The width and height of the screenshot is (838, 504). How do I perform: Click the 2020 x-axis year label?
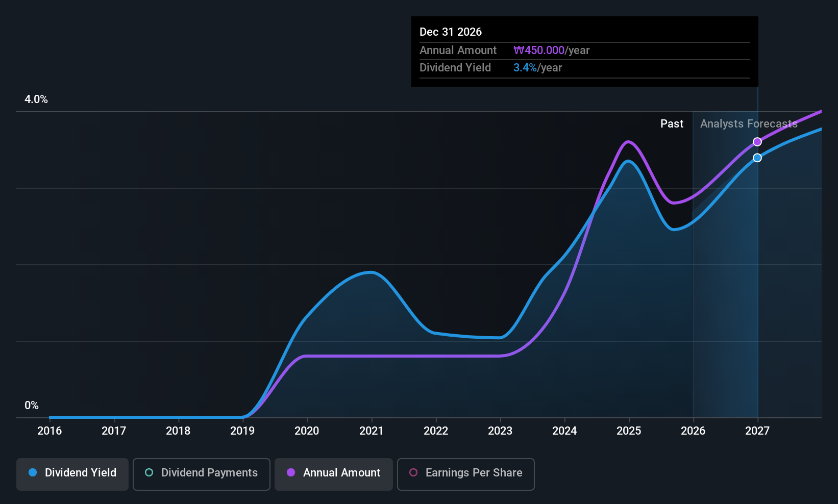[x=307, y=431]
